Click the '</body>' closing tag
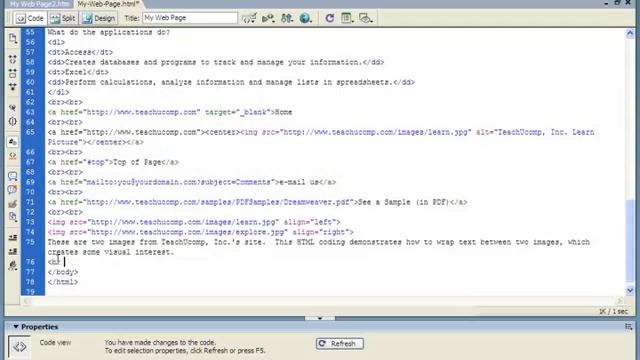This screenshot has height=360, width=640. (x=62, y=272)
